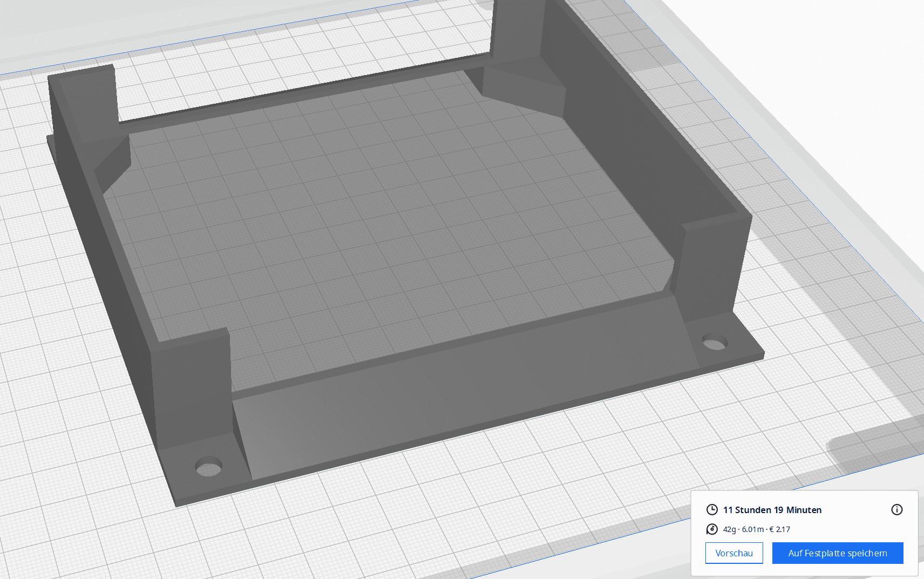The image size is (924, 579).
Task: Click the '11 Stunden 19 Minuten' text
Action: pos(772,510)
